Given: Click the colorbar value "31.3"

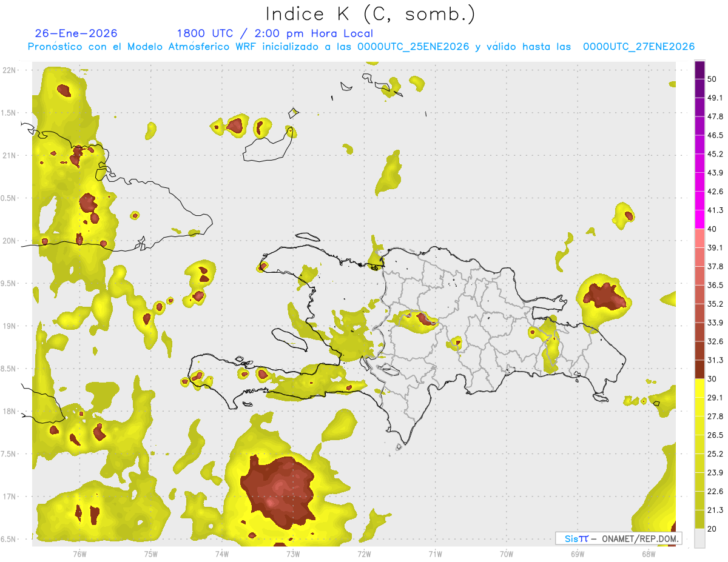Looking at the screenshot, I should [715, 360].
